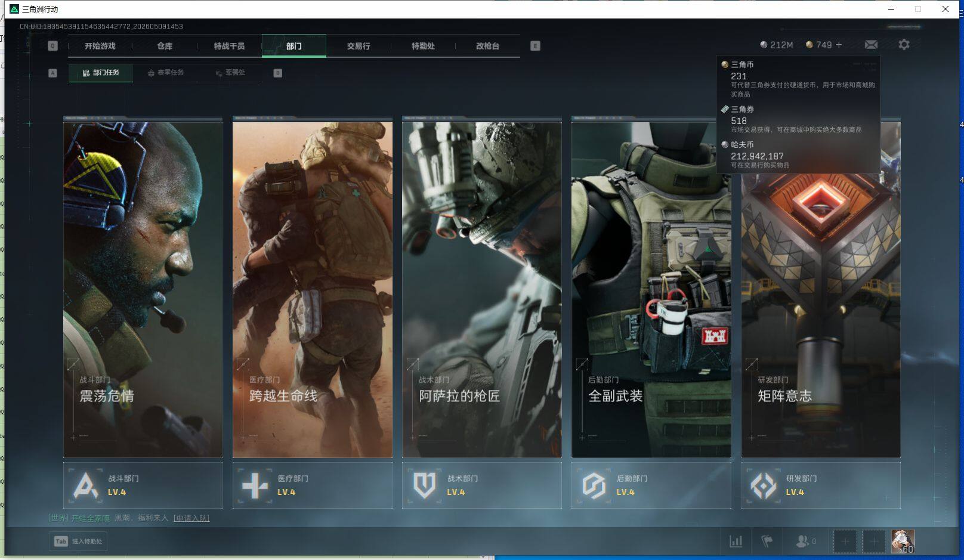
Task: Click the plus to add 749 currency
Action: pyautogui.click(x=839, y=45)
